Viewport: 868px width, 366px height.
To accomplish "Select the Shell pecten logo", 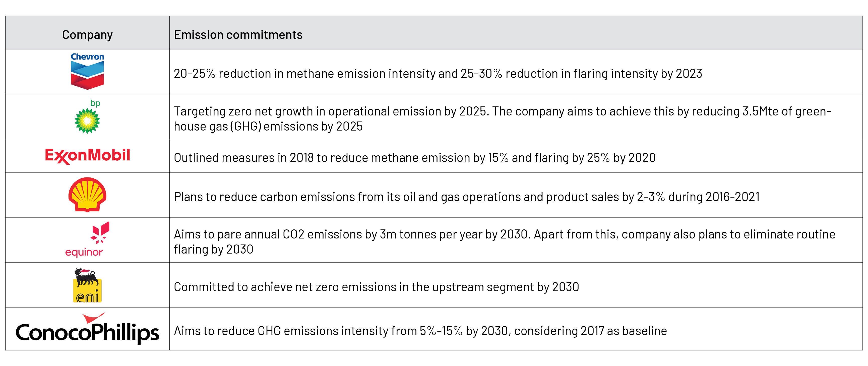I will click(87, 195).
